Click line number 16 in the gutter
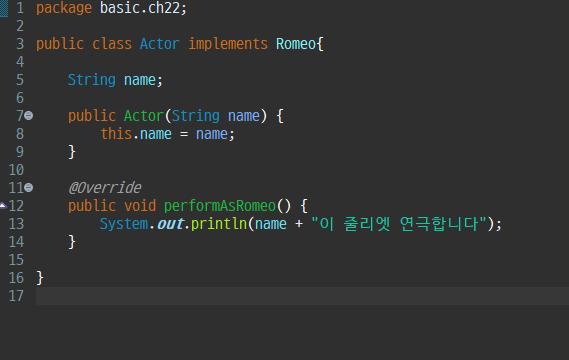 [16, 278]
